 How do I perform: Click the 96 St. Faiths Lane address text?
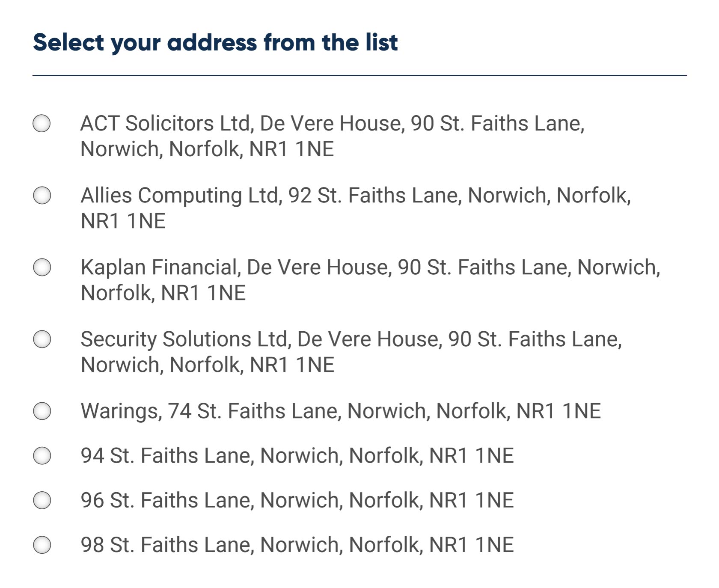297,500
